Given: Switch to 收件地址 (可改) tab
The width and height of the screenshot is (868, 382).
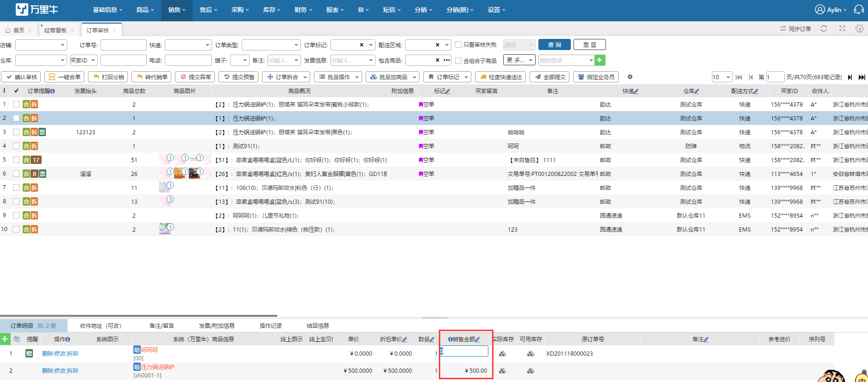Looking at the screenshot, I should point(100,326).
